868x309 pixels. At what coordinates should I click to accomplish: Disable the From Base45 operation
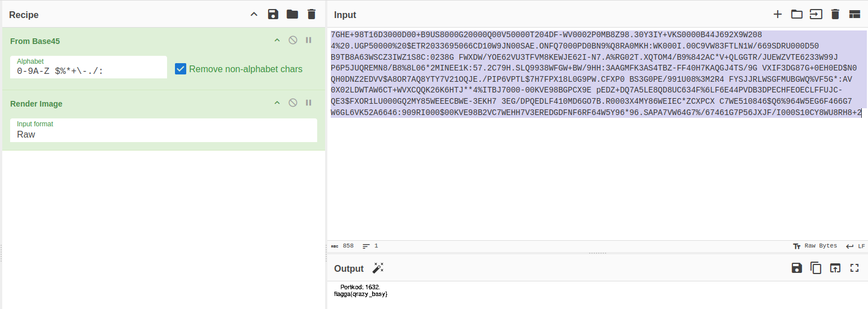coord(292,40)
